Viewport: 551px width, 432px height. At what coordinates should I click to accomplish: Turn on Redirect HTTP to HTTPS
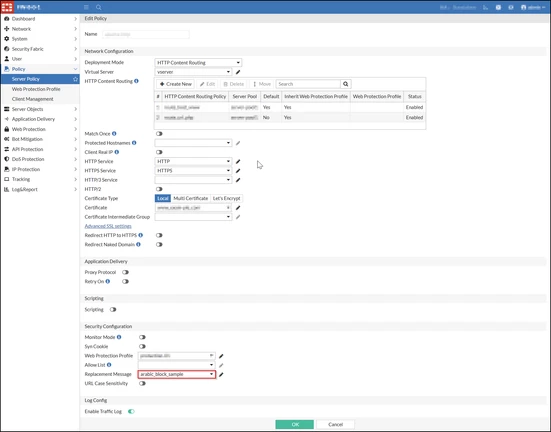pyautogui.click(x=159, y=235)
